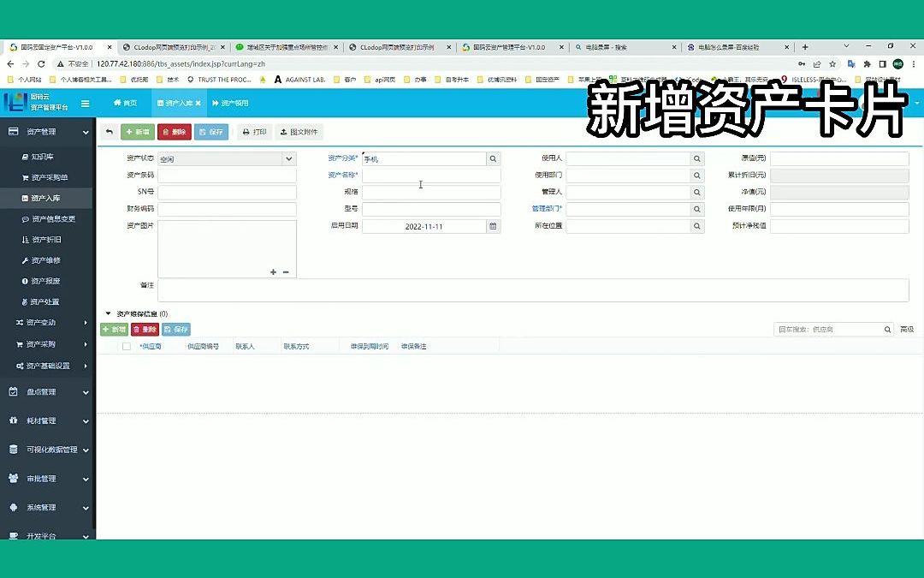This screenshot has width=924, height=578.
Task: Click the plus icon under 资产图片
Action: 272,272
